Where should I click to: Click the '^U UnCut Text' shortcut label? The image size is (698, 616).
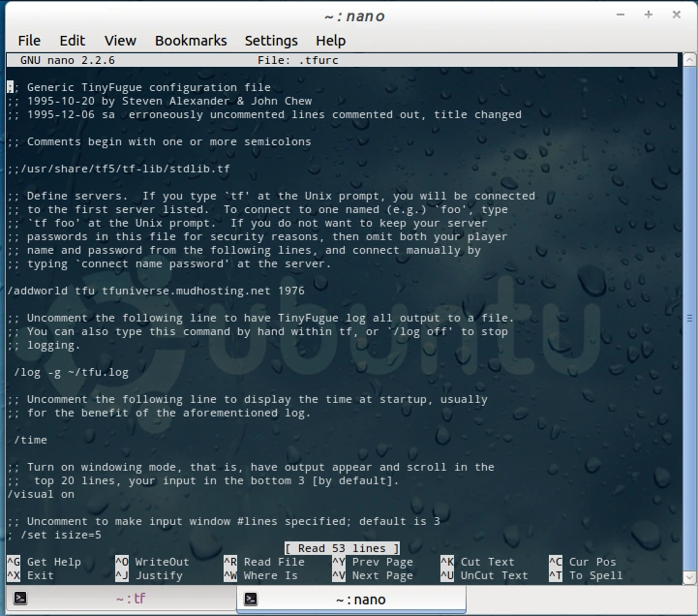[x=484, y=575]
